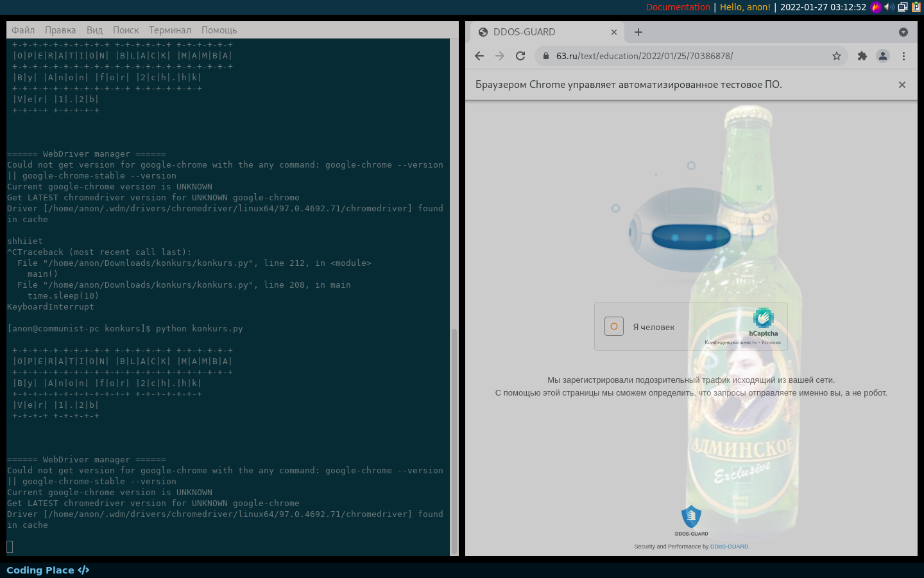The width and height of the screenshot is (924, 578).
Task: View site info via the padlock icon
Action: click(546, 56)
